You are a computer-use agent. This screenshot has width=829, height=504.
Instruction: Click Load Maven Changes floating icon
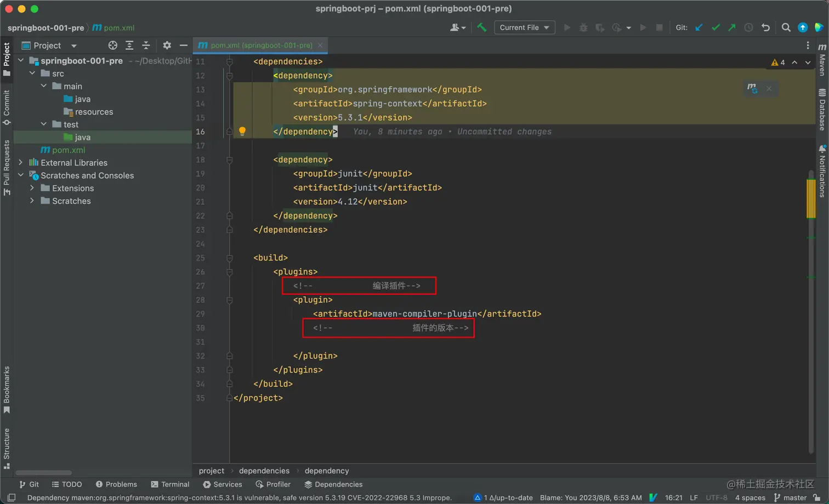pyautogui.click(x=752, y=88)
